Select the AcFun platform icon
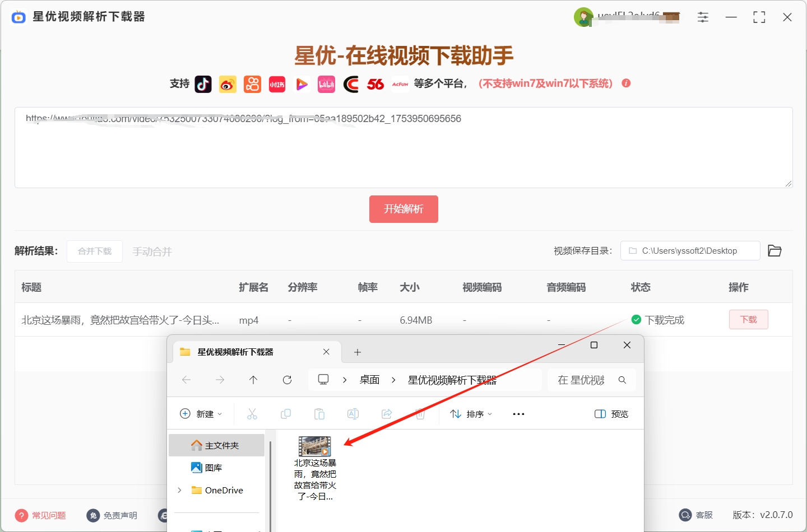807x532 pixels. (400, 84)
